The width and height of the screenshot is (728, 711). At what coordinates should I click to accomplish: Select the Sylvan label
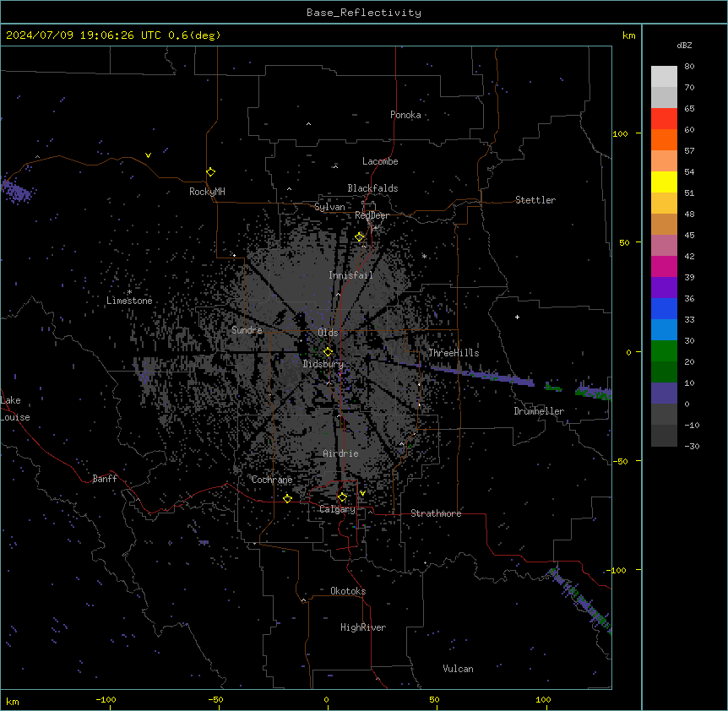pos(329,207)
